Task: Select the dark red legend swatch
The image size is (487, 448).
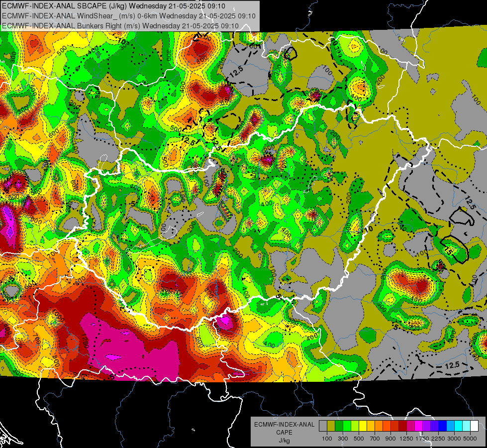Action: pyautogui.click(x=402, y=426)
